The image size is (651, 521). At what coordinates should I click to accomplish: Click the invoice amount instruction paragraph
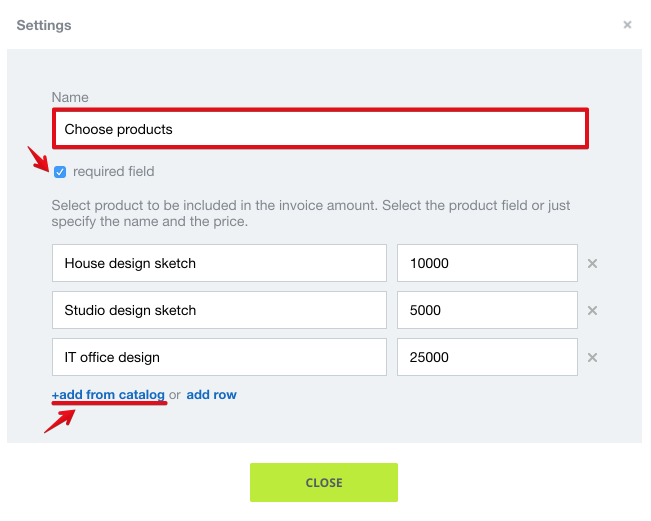pos(311,213)
